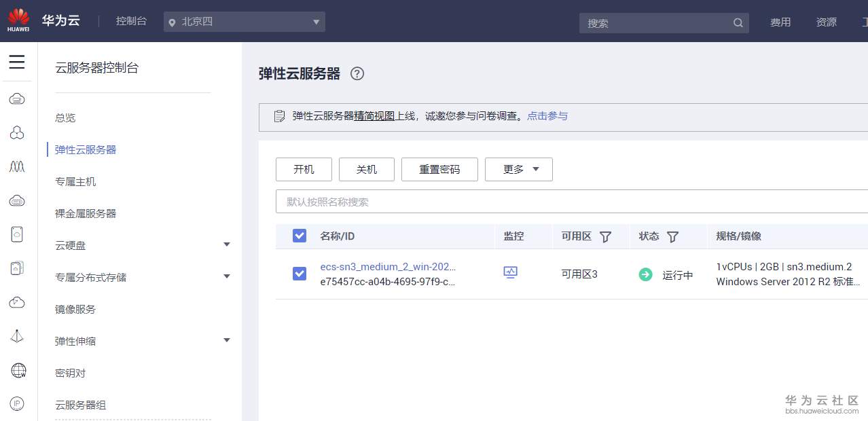Click the notice clipboard icon in banner
This screenshot has width=868, height=421.
[279, 116]
